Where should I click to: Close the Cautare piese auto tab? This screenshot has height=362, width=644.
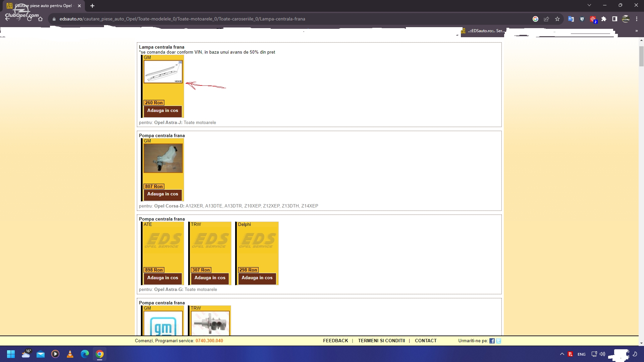[x=79, y=6]
